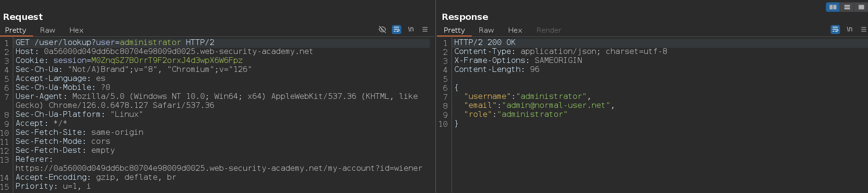Toggle word wrap in Request panel
Image resolution: width=868 pixels, height=193 pixels.
[397, 30]
